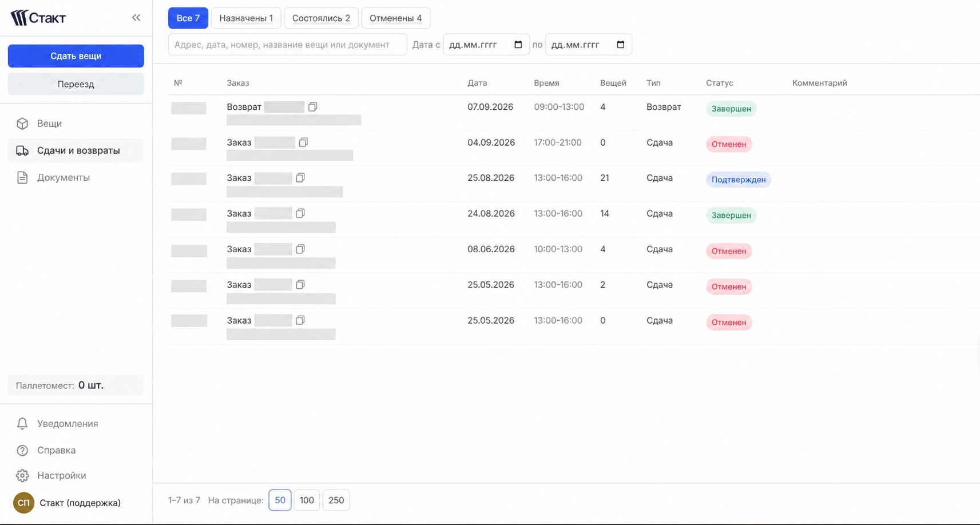Screen dimensions: 980x525
Task: Open the Стакт (поддержка) user profile
Action: point(68,503)
